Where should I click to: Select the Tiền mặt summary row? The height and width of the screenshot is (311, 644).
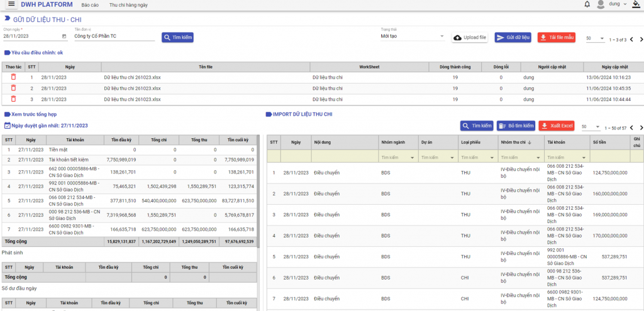(130, 150)
